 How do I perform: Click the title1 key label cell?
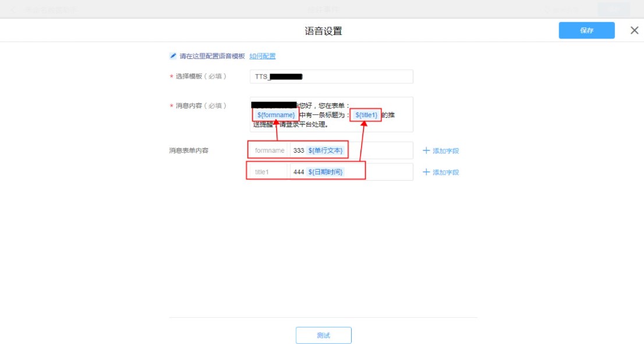[262, 172]
